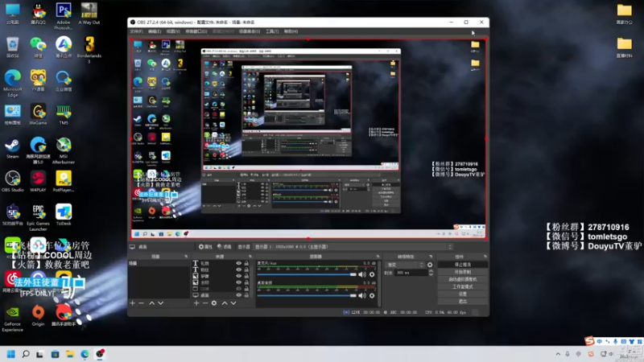Toggle visibility eye of 桌面 source
Viewport: 644px width, 362px height.
pyautogui.click(x=238, y=295)
